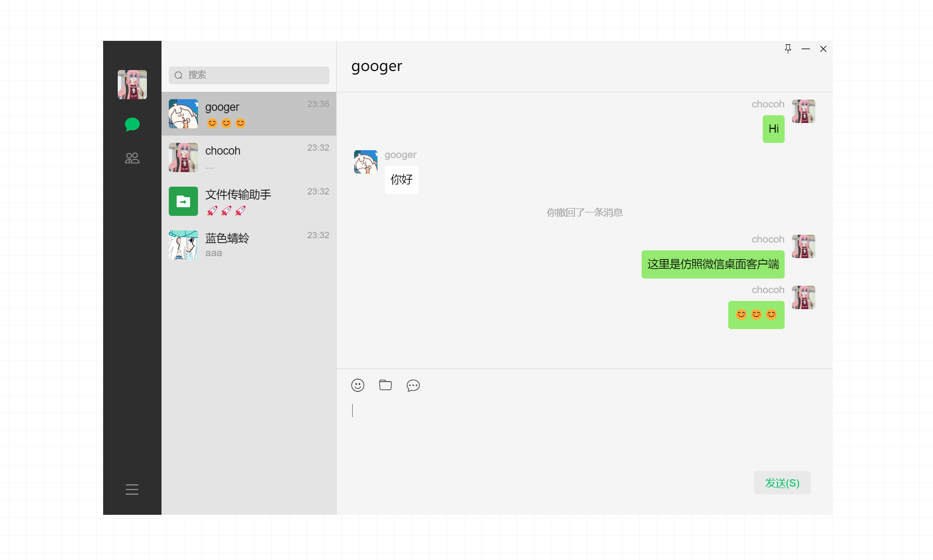
Task: Open the 文件传输助手 conversation
Action: 249,201
